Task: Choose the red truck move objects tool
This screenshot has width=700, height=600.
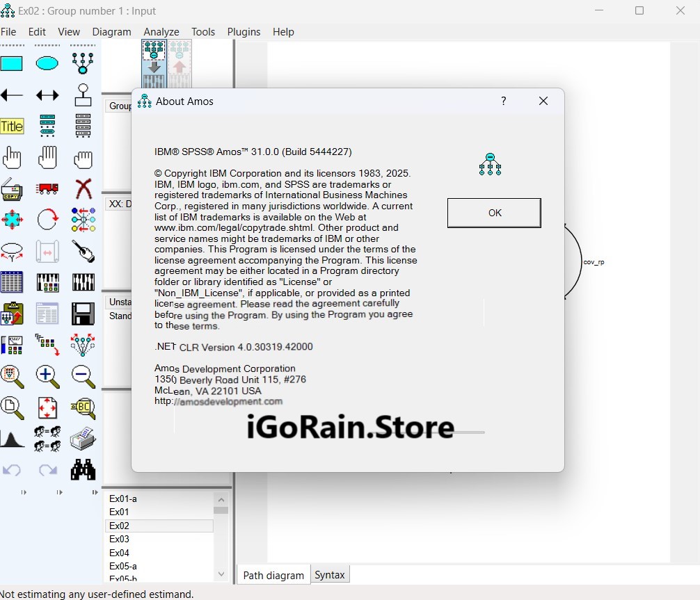Action: coord(47,188)
